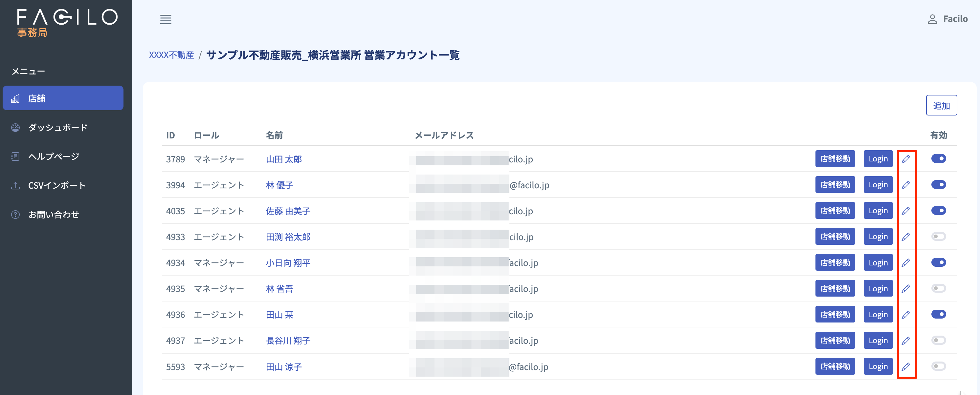Screen dimensions: 980x395
Task: Open the 長谷川 翔子 name link
Action: point(288,341)
